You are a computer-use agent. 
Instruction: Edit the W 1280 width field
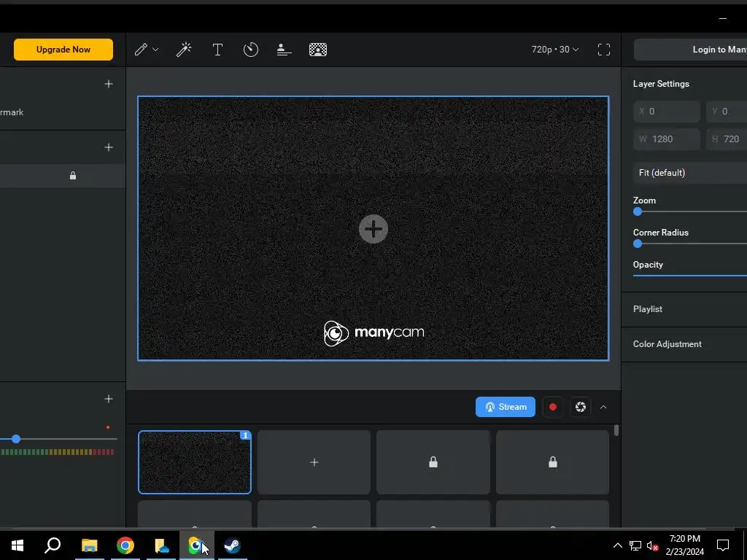(x=667, y=139)
